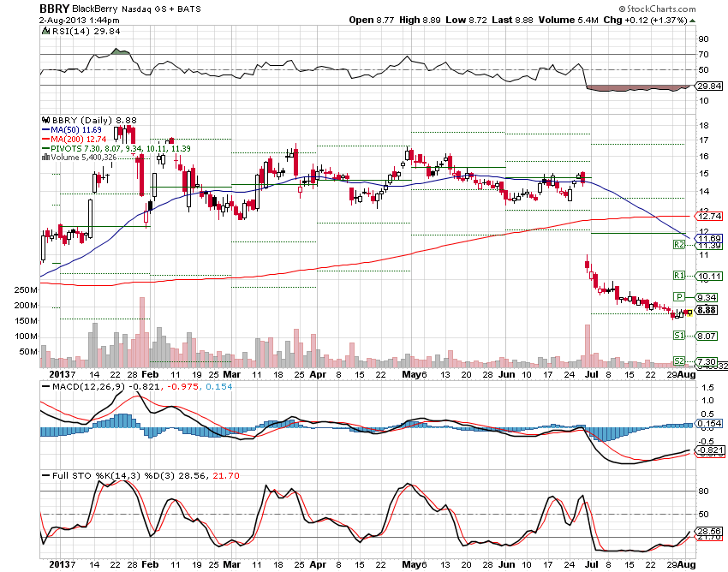Click the P pivot marker
Screen dimensions: 728x572
(679, 297)
